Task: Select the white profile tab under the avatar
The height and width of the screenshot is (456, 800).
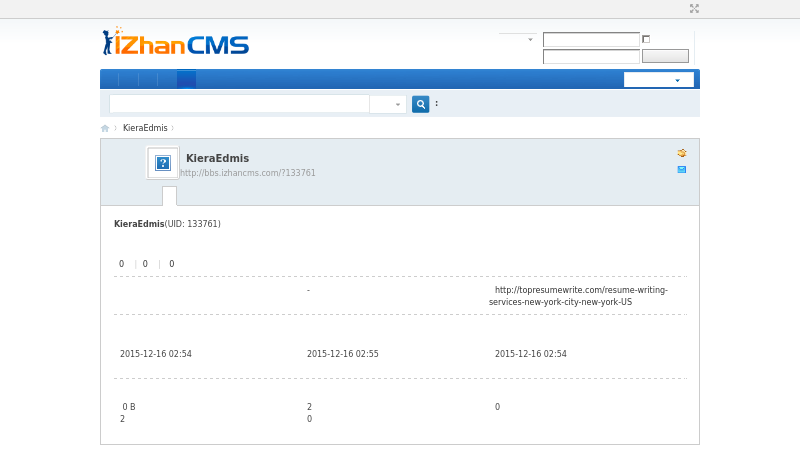Action: click(x=169, y=196)
